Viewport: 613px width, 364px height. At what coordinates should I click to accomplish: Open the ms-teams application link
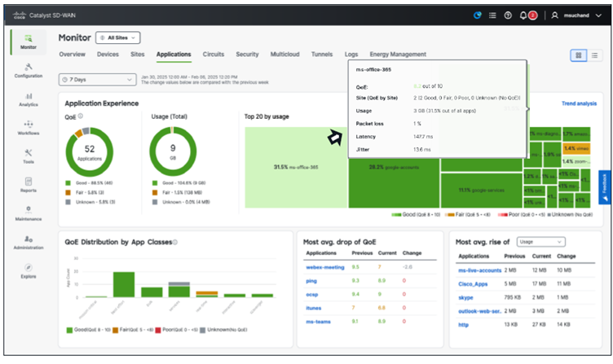[318, 322]
